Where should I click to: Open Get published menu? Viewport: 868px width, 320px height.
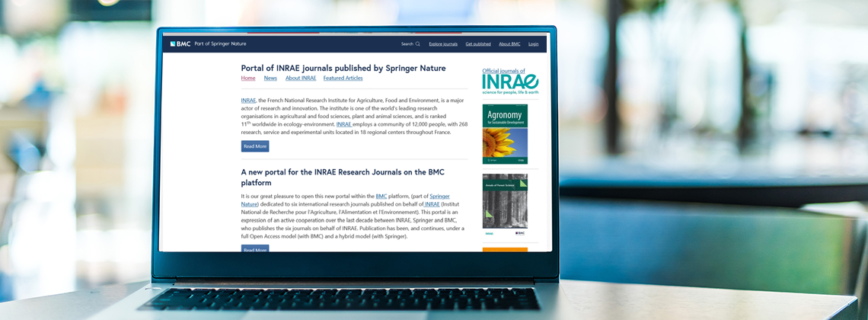click(477, 43)
